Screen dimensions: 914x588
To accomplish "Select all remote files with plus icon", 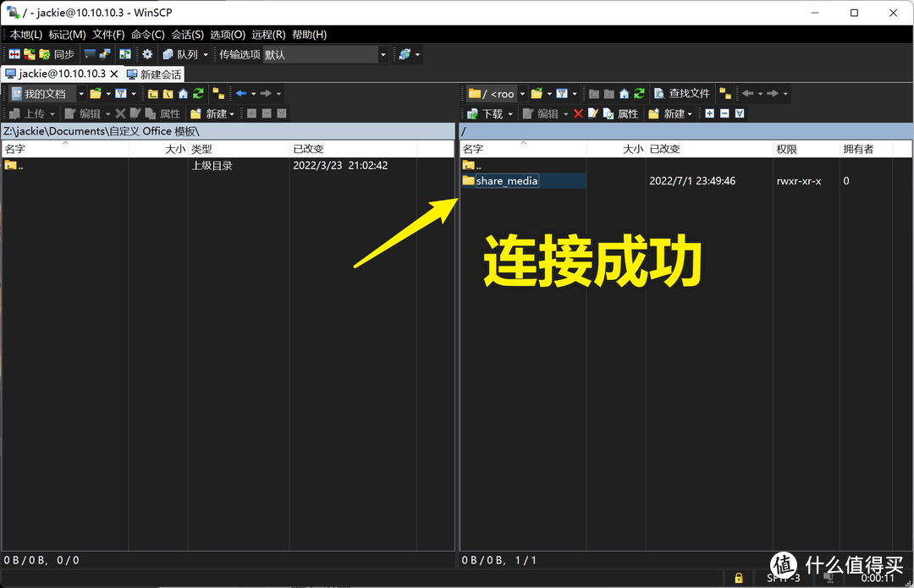I will click(x=709, y=113).
